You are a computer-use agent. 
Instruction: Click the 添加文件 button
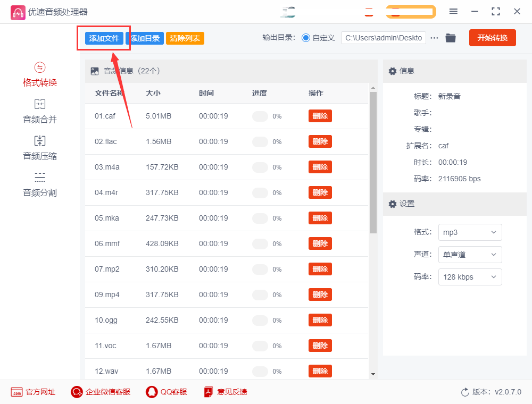point(104,38)
